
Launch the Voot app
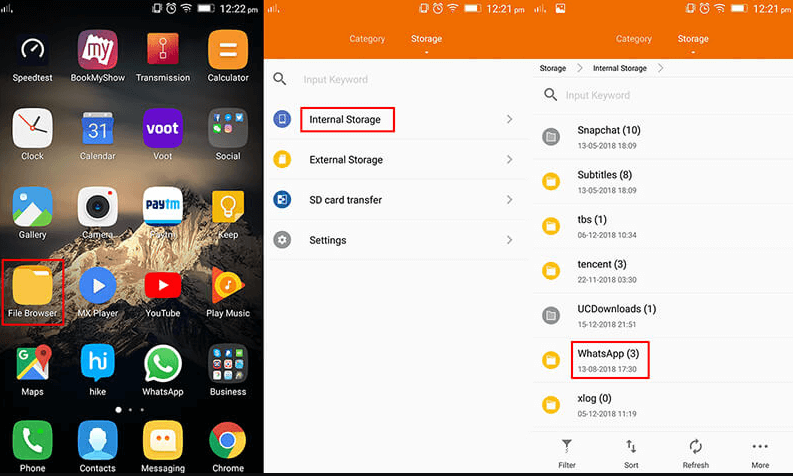click(x=163, y=128)
